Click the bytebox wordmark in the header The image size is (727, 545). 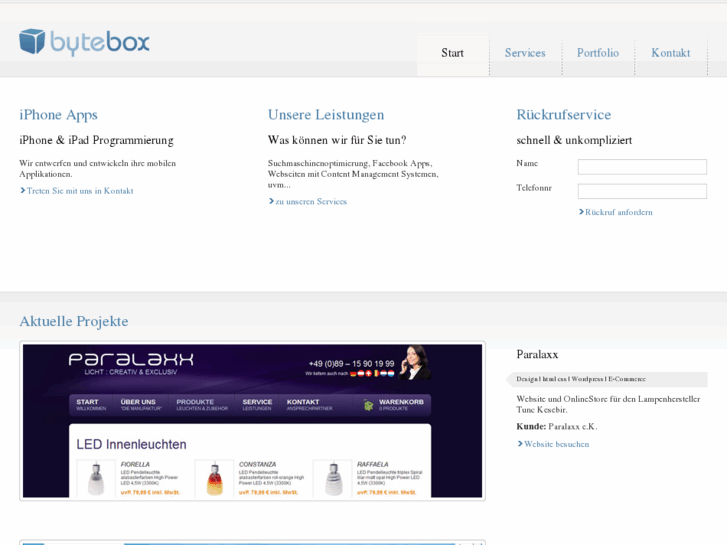point(100,43)
